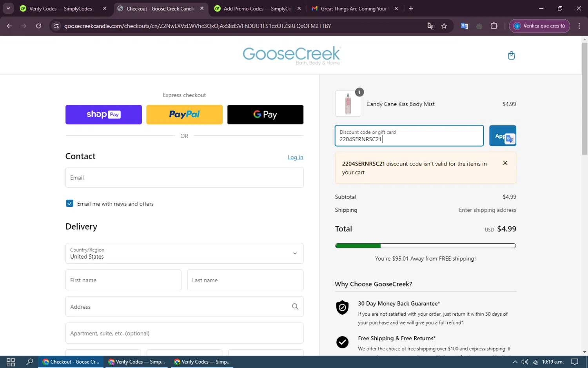Click the translate page icon in address bar
Screen dimensions: 588x368
coord(431,26)
